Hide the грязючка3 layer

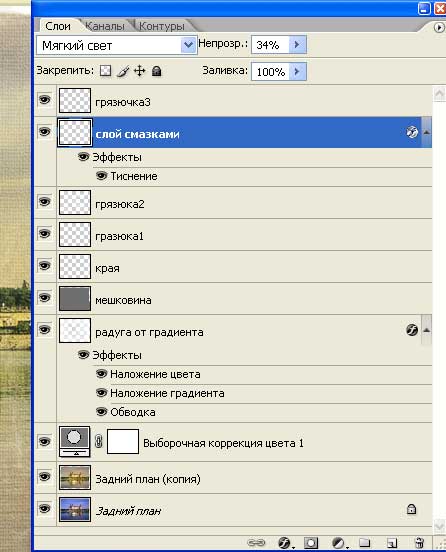click(44, 100)
